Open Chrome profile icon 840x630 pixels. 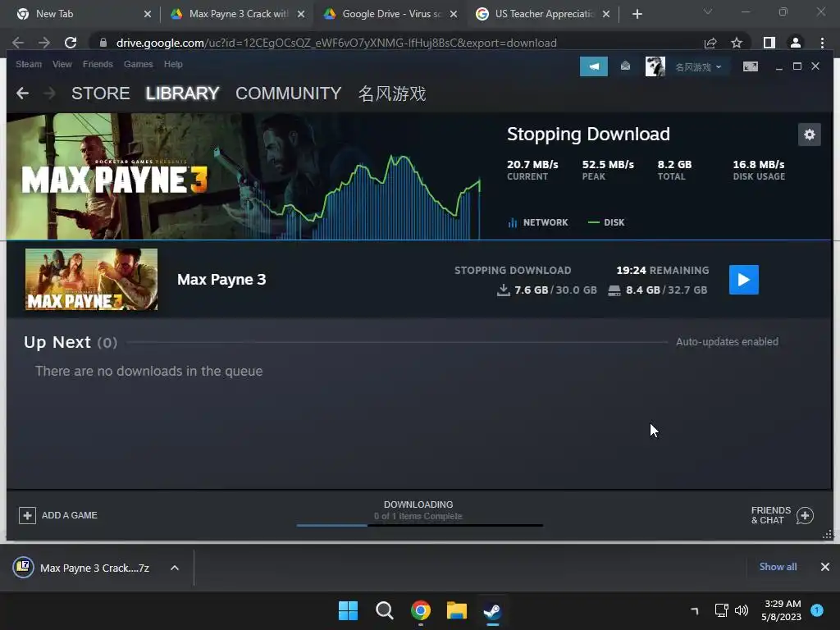[796, 43]
